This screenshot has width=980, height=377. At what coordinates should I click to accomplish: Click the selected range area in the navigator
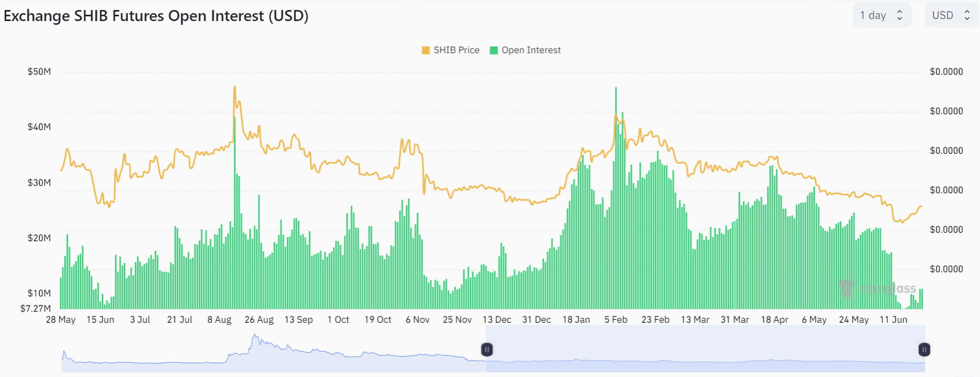click(x=705, y=349)
